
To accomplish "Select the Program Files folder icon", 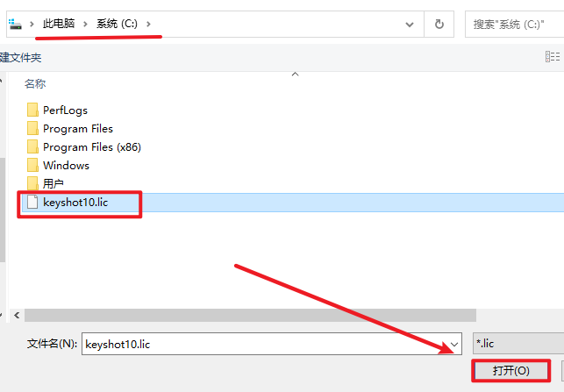I will (x=32, y=128).
